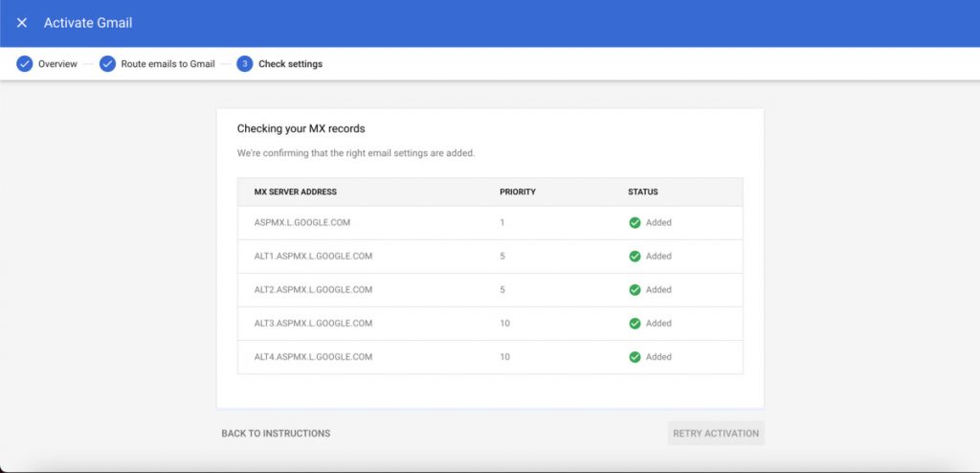This screenshot has width=980, height=473.
Task: Select the ASPMX.L.GOOGLE.COM server address
Action: click(x=301, y=223)
